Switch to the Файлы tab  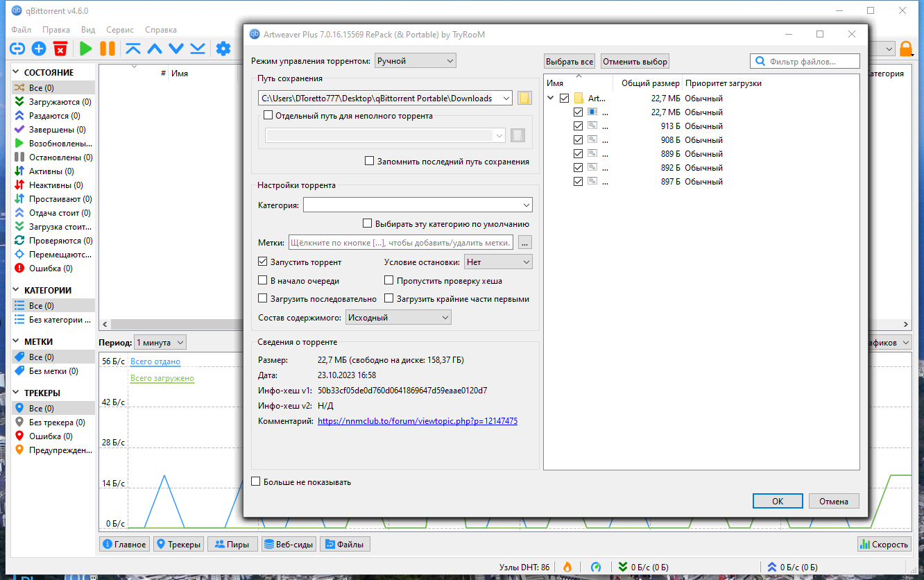pos(345,545)
